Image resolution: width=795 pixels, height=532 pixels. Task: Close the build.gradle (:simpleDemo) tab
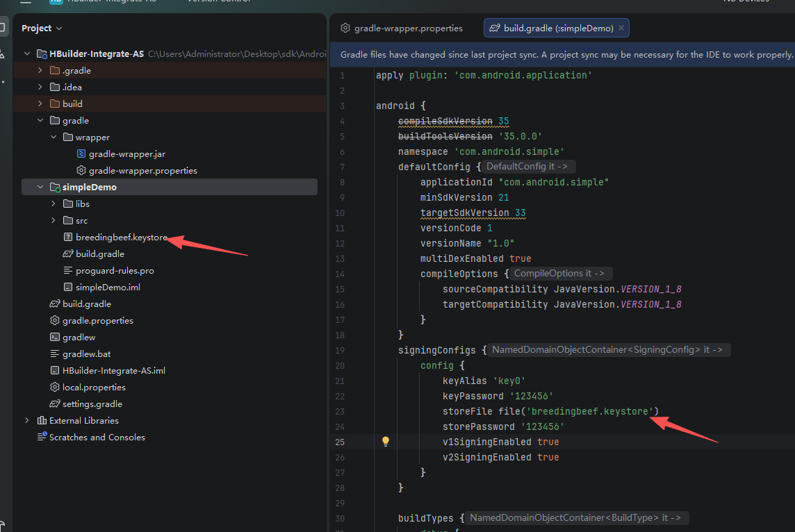621,28
